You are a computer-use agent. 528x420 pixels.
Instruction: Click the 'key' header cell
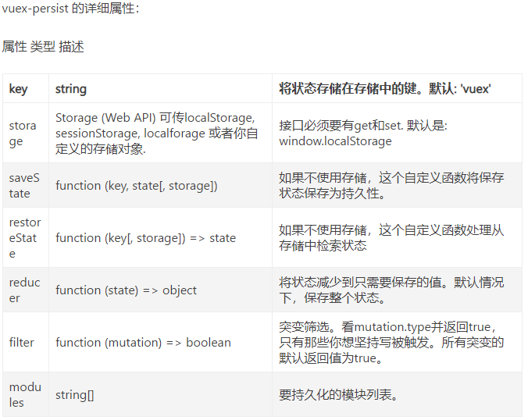[19, 89]
